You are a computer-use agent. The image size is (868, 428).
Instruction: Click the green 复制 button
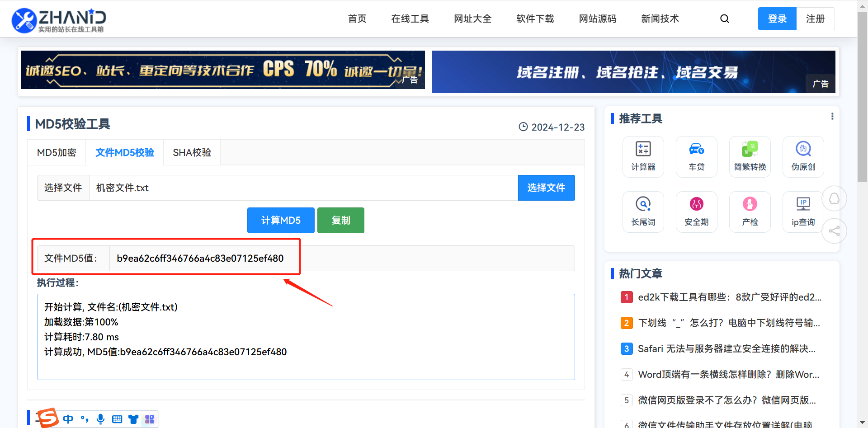pyautogui.click(x=340, y=220)
